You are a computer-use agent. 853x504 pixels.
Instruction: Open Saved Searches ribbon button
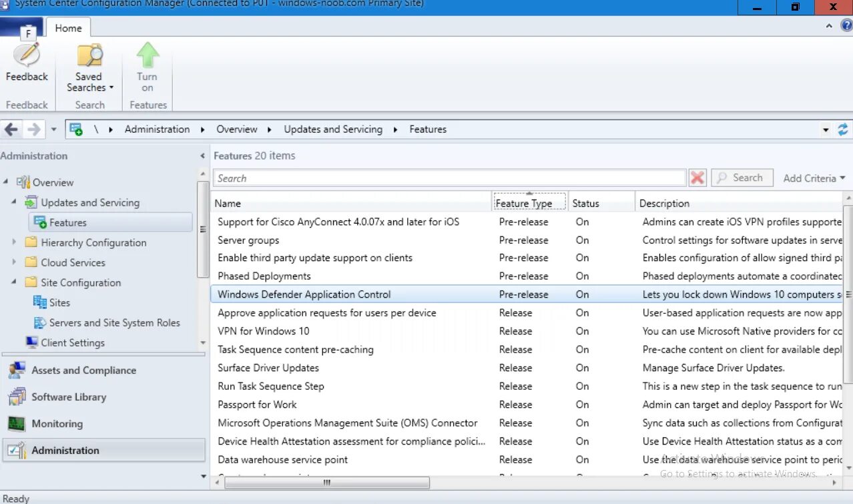[89, 67]
